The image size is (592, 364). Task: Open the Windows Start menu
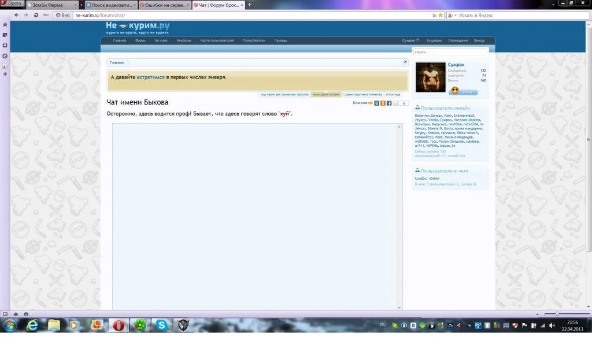pyautogui.click(x=10, y=325)
